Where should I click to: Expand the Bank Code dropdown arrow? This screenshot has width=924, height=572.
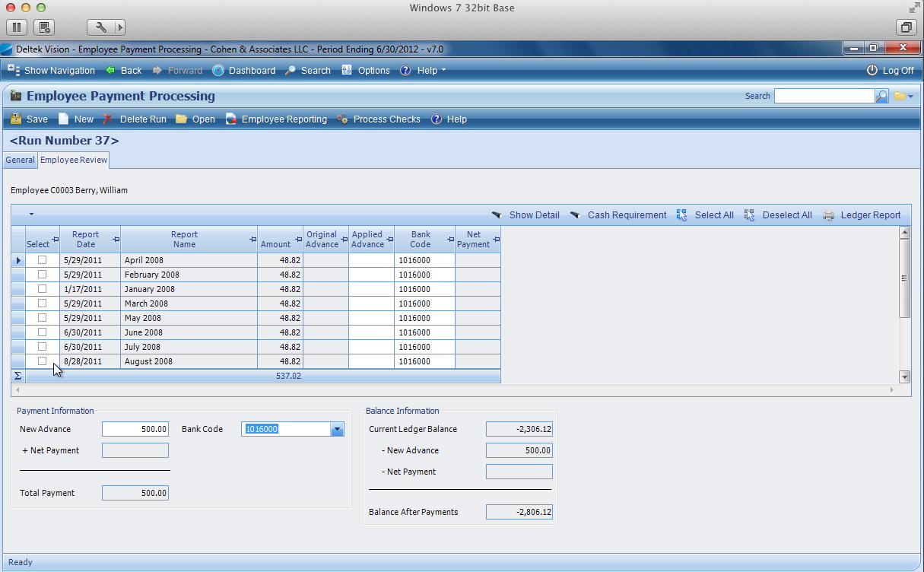338,430
